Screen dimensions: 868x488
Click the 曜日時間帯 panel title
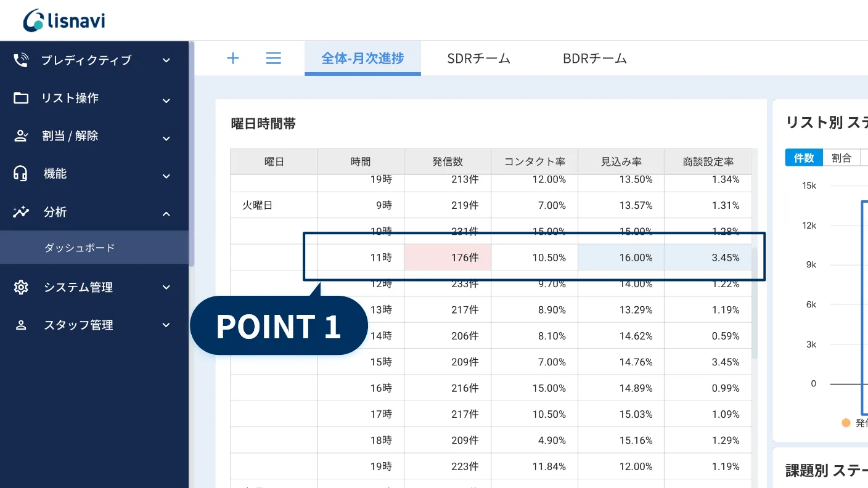tap(263, 124)
